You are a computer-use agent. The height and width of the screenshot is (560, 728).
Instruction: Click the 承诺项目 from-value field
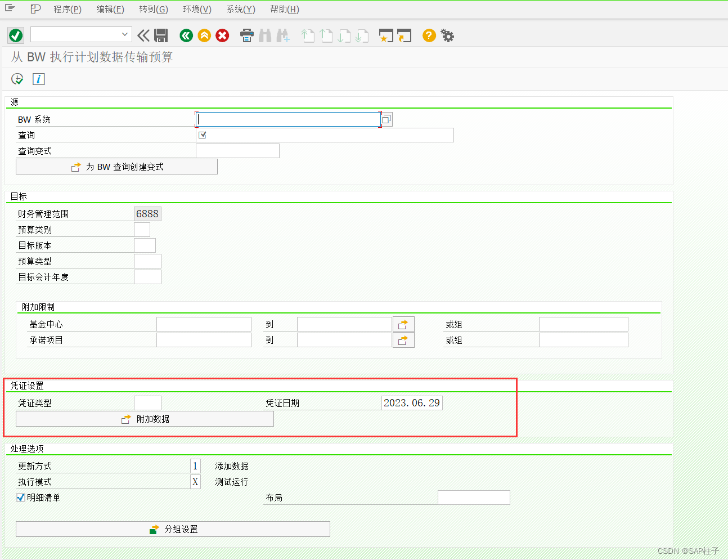coord(204,340)
